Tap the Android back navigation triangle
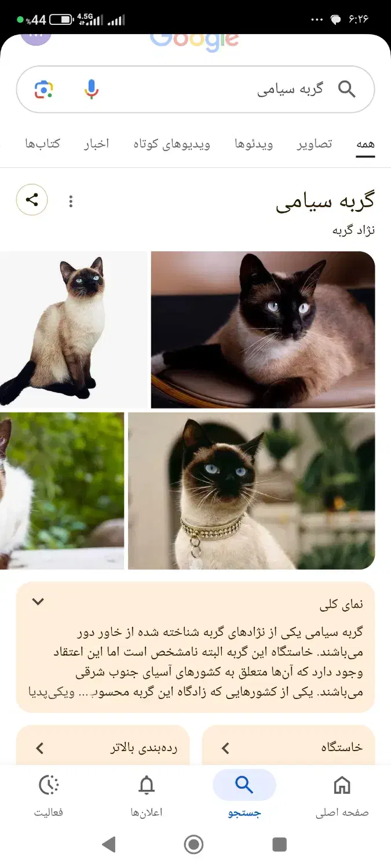Screen dimensions: 391x868 click(x=108, y=845)
